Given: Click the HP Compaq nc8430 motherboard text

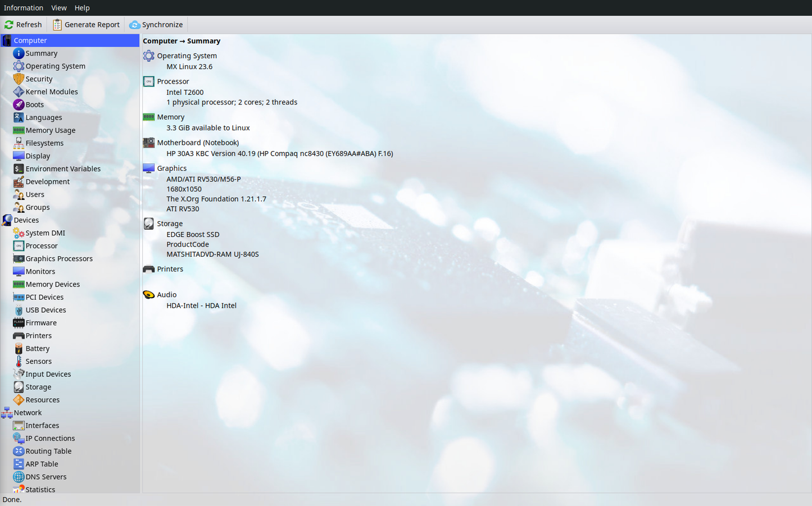Looking at the screenshot, I should pos(279,153).
